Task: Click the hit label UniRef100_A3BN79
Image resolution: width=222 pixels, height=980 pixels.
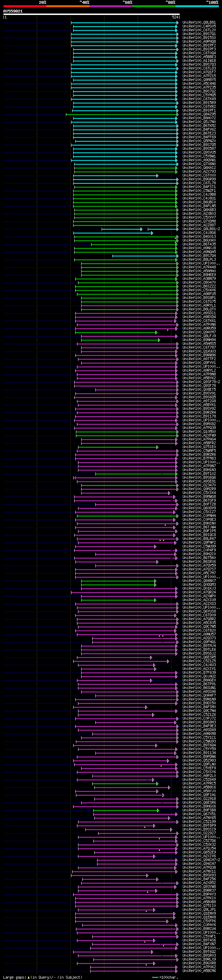Action: pyautogui.click(x=199, y=278)
